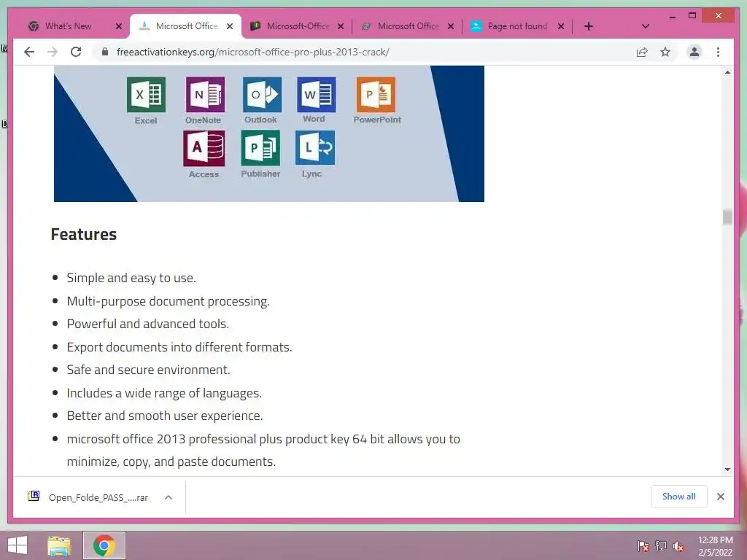Click the muted volume tray icon
The width and height of the screenshot is (747, 560).
(678, 546)
